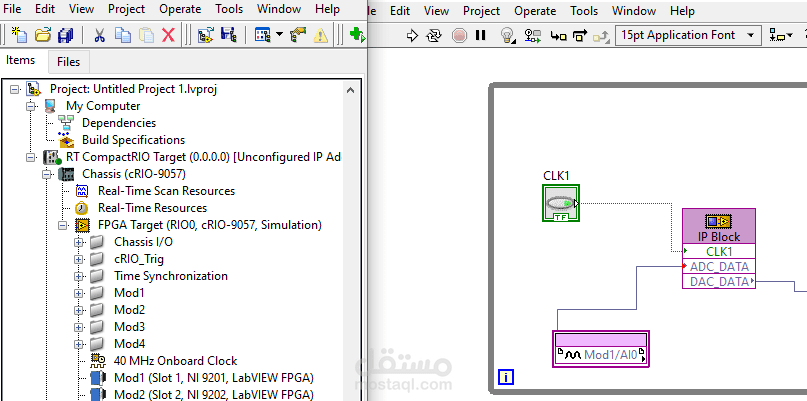Viewport: 807px width, 401px height.
Task: Toggle Retain Wire Values icon
Action: 533,35
